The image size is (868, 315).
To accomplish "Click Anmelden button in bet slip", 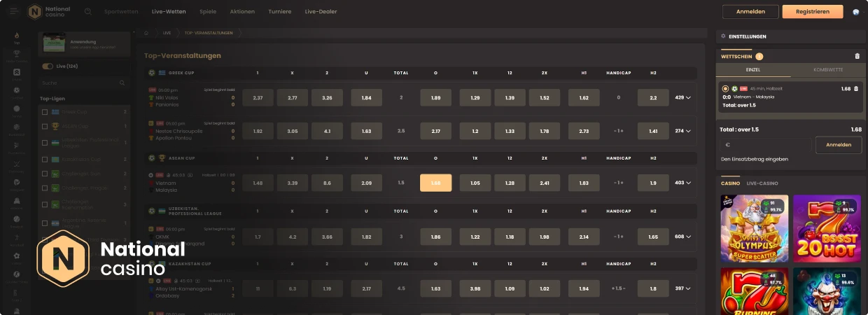I will click(x=839, y=145).
